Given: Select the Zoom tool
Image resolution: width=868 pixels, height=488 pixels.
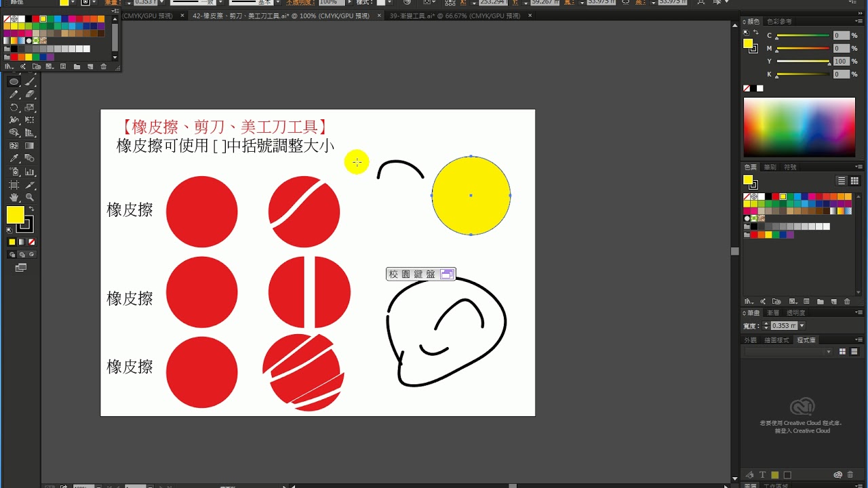Looking at the screenshot, I should tap(30, 197).
